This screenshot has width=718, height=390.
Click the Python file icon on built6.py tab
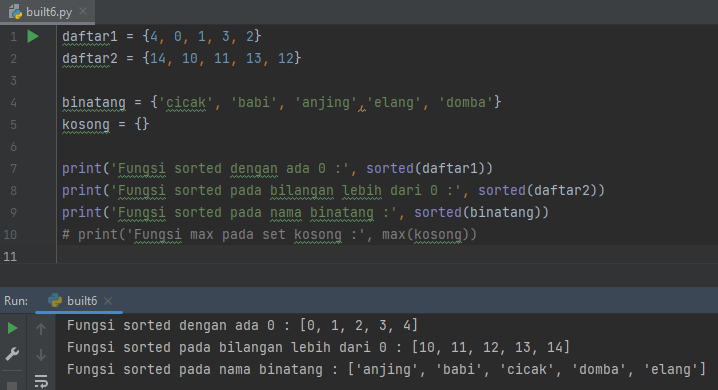tap(15, 11)
